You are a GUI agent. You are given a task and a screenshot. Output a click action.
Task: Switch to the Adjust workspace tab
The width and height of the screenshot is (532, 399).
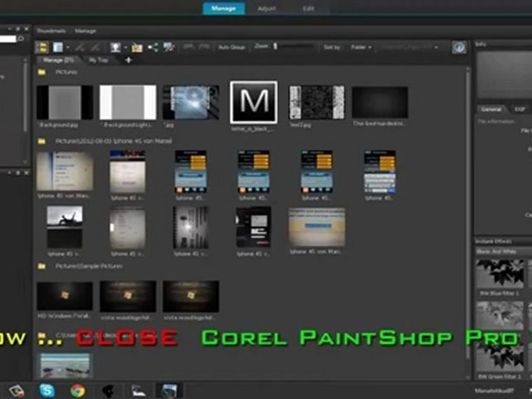point(267,8)
